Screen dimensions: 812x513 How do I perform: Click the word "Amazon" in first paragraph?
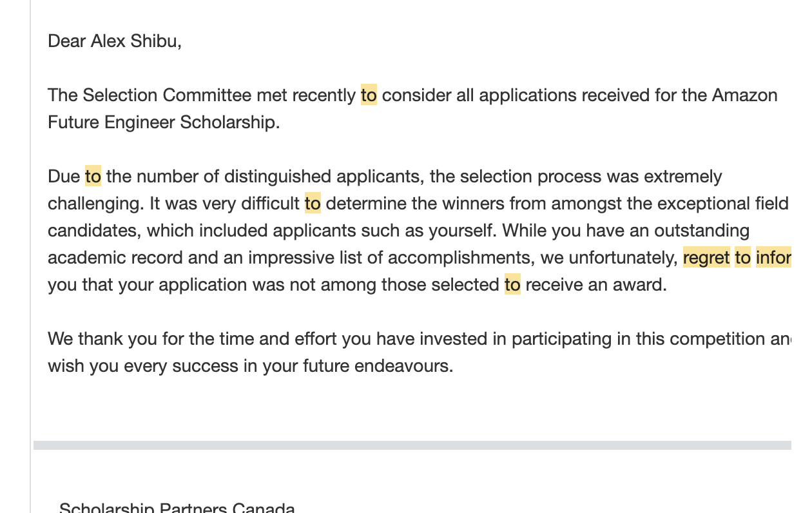(744, 95)
